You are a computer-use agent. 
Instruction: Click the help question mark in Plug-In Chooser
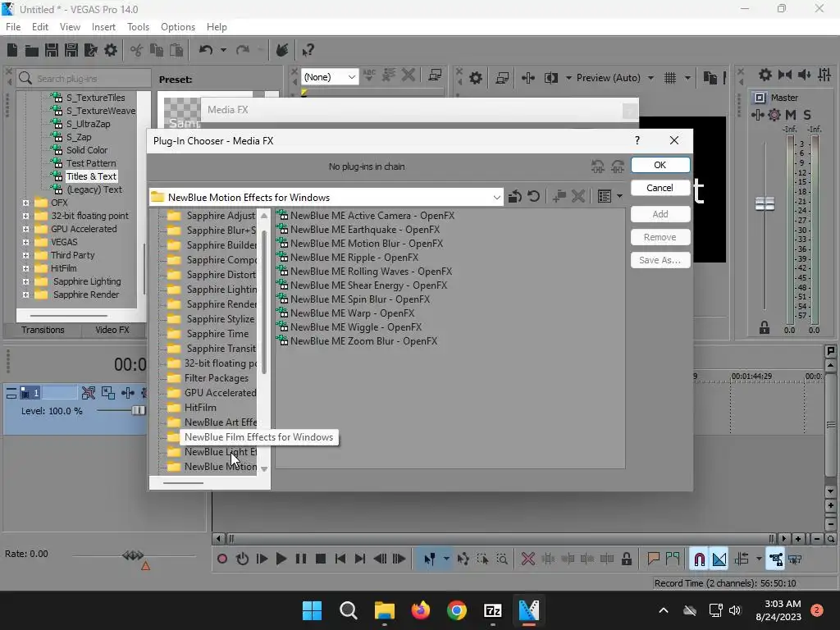(637, 140)
